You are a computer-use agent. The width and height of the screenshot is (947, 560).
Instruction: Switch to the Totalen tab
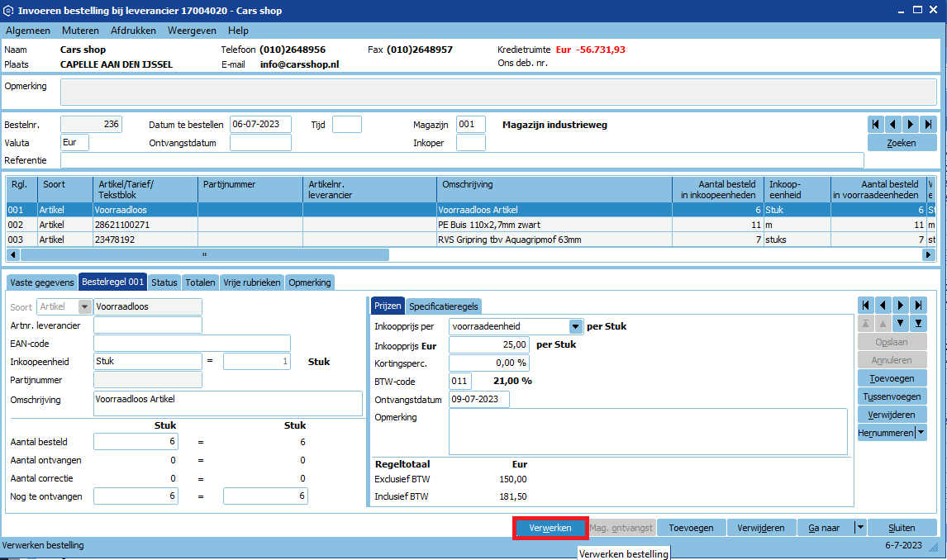pyautogui.click(x=200, y=282)
